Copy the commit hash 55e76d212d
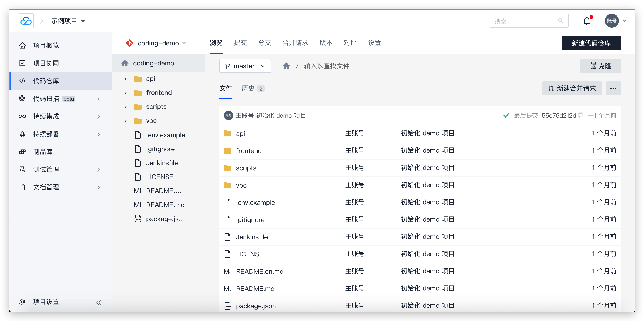The height and width of the screenshot is (321, 644). point(581,115)
